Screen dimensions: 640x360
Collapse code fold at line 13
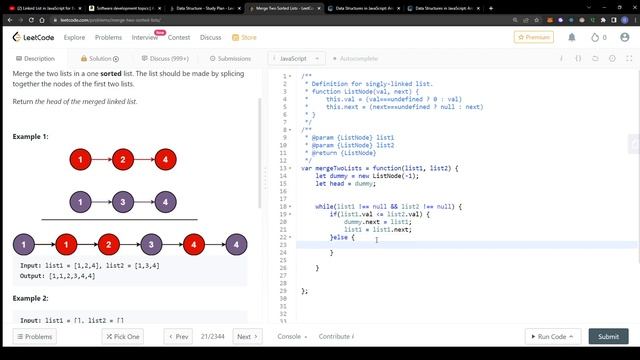click(x=290, y=168)
